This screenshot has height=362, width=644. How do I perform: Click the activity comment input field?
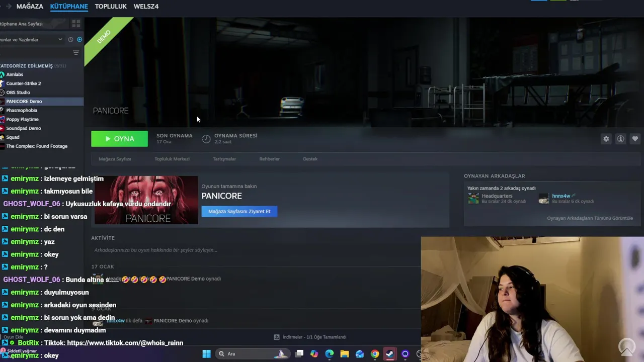pos(256,250)
